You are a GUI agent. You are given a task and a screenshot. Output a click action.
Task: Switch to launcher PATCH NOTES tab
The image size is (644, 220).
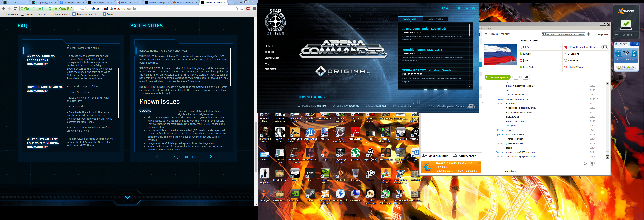click(x=435, y=19)
